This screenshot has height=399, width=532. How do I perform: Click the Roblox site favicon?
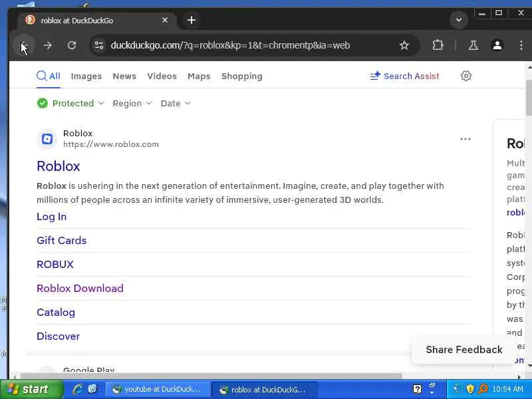pos(47,139)
